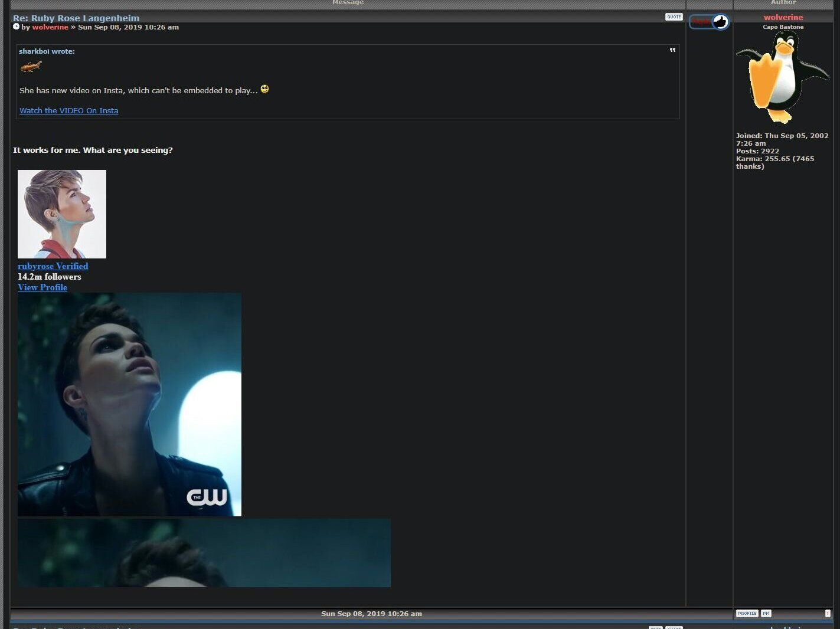The width and height of the screenshot is (840, 629).
Task: Click the CW logo watermark on the video
Action: 207,497
